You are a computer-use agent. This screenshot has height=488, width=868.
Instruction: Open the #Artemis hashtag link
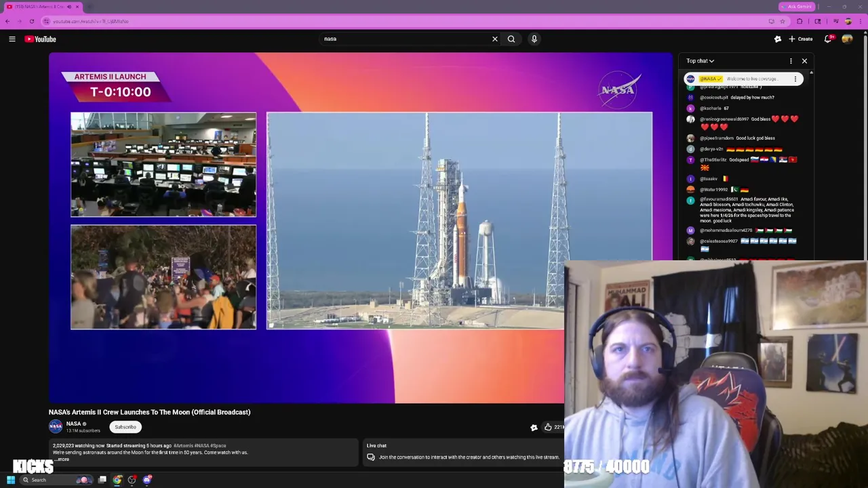pos(184,445)
